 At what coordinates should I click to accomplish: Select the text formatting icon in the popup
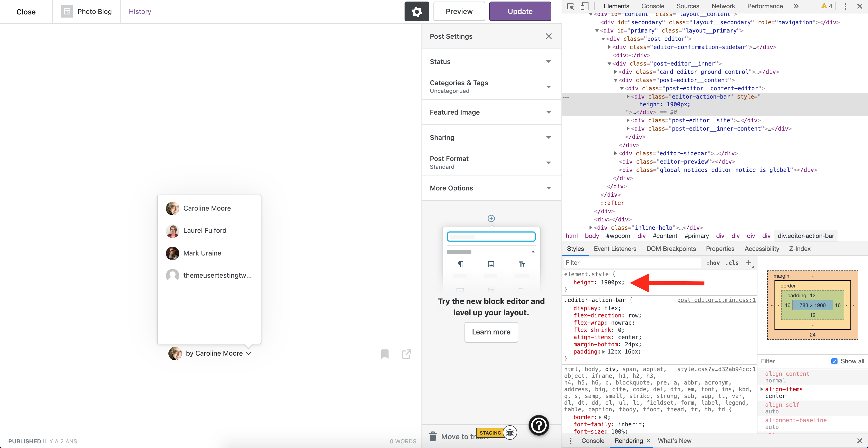[x=522, y=264]
